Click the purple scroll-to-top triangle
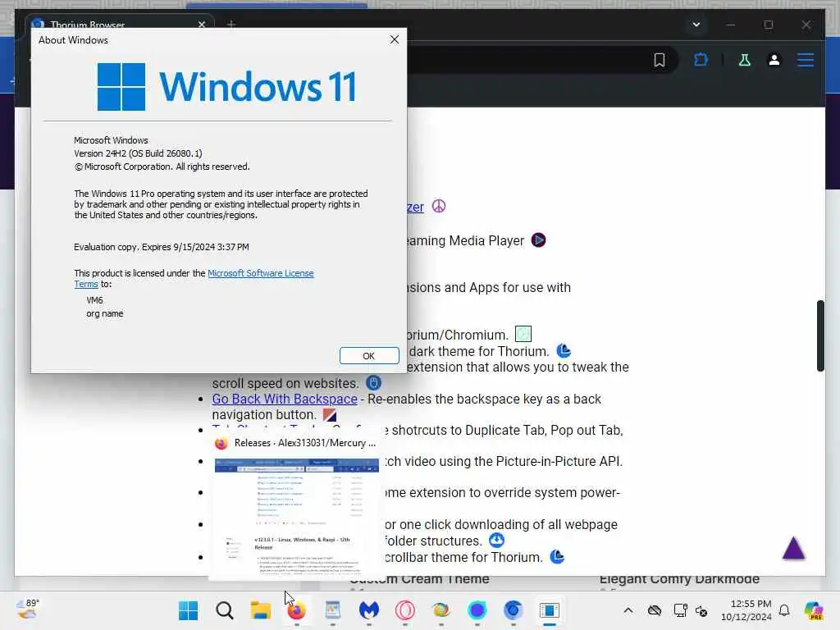840x630 pixels. pyautogui.click(x=793, y=548)
